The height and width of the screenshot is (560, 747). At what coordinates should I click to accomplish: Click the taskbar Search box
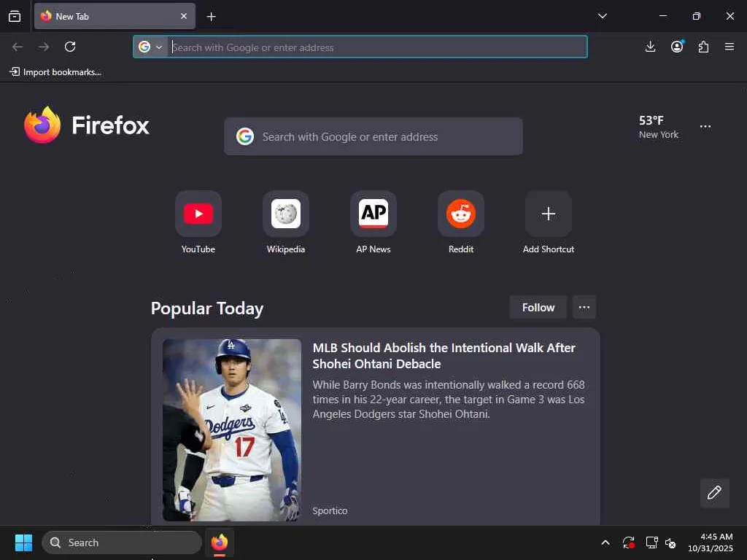coord(122,542)
